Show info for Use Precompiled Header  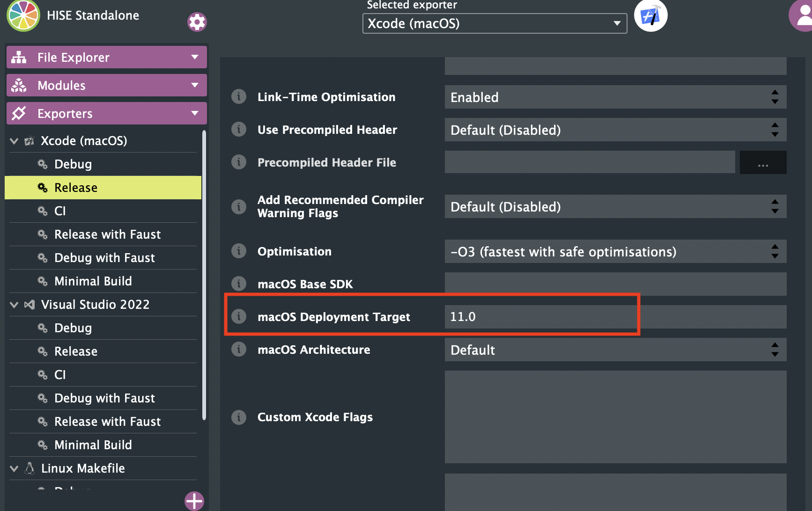tap(239, 129)
